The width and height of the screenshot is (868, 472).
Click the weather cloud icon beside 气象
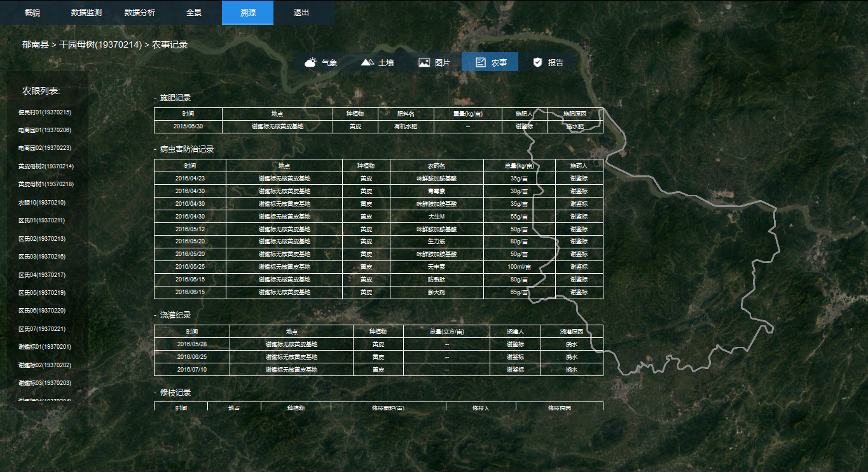(x=311, y=62)
